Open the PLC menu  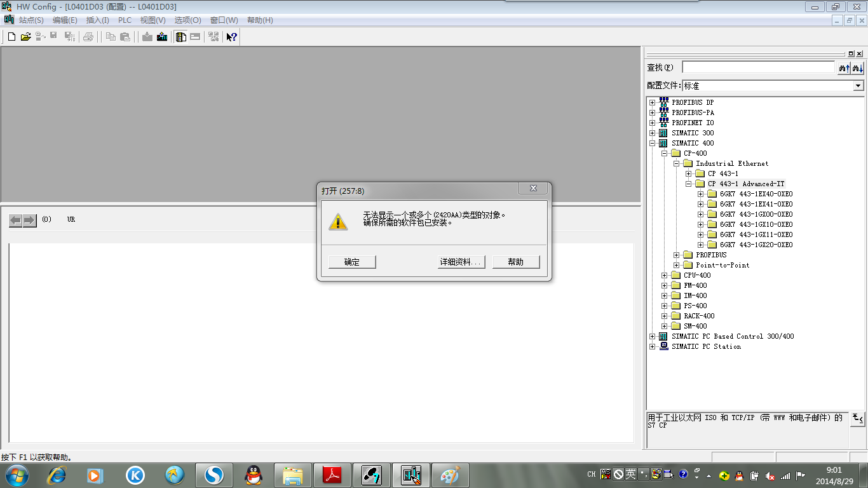[x=125, y=20]
